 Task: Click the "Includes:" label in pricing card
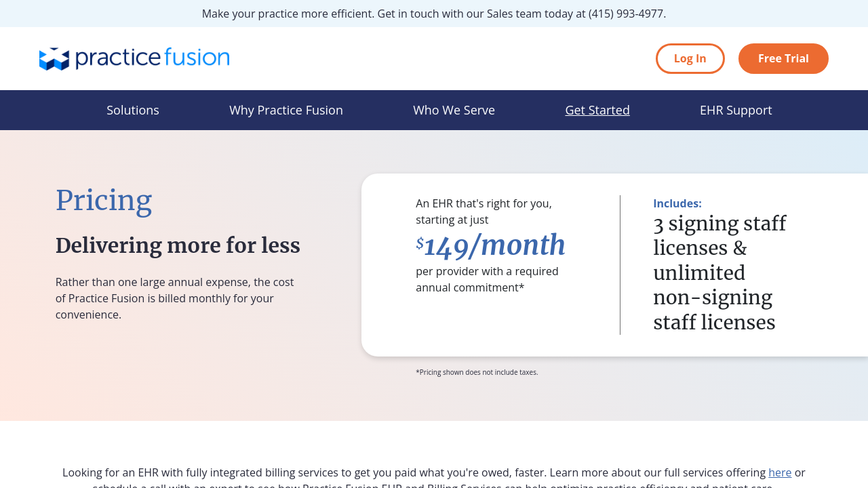pos(677,203)
